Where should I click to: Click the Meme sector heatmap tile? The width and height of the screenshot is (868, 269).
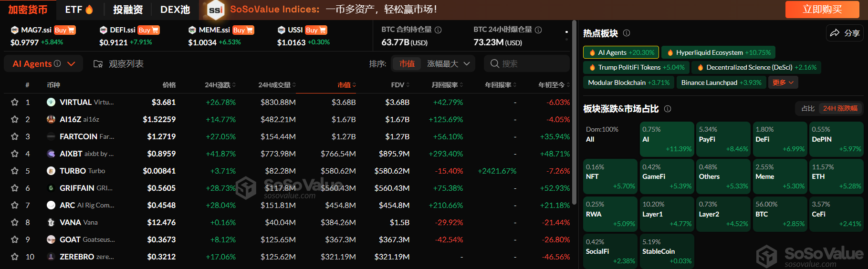point(780,176)
